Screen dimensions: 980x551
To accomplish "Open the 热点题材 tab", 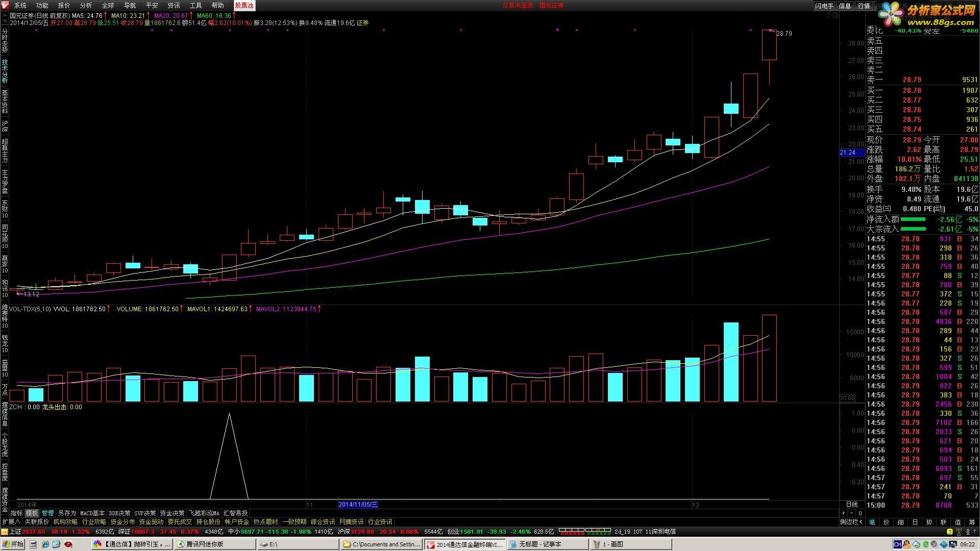I will (x=265, y=522).
